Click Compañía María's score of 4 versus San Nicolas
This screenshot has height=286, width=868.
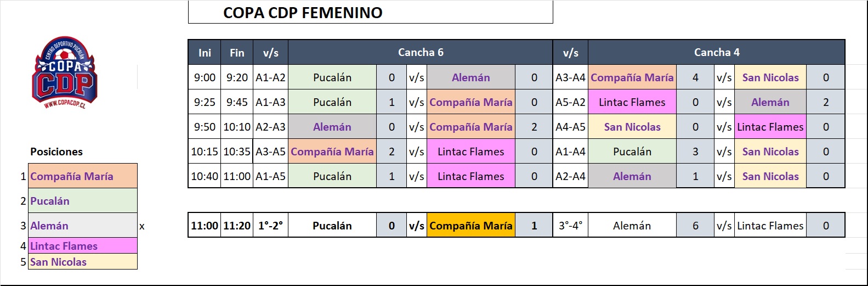(x=695, y=77)
